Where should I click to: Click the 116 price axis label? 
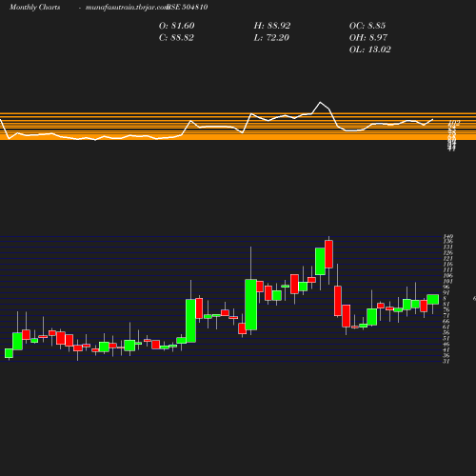pyautogui.click(x=447, y=265)
